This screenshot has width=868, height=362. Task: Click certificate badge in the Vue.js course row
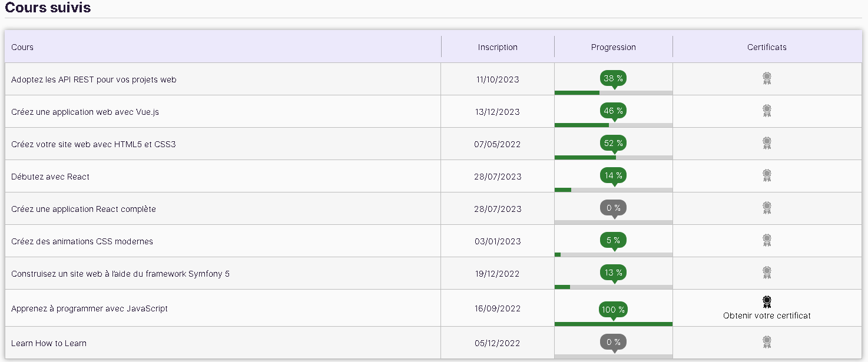[x=767, y=111]
